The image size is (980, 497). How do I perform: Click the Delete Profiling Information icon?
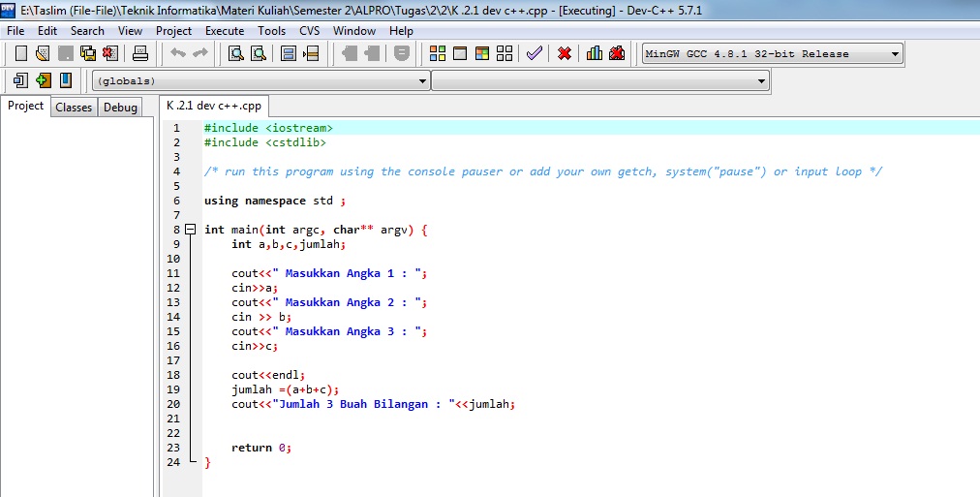click(617, 53)
